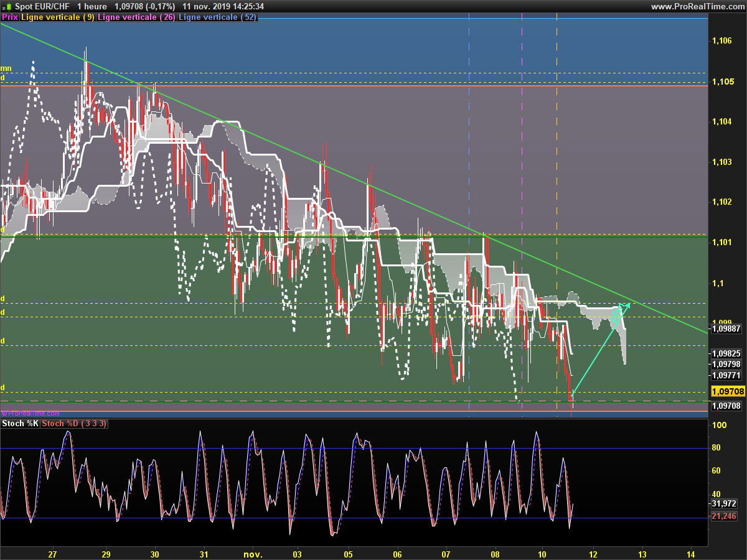The image size is (747, 560).
Task: Click the date stamp 11 nov. 2019 14:25:34
Action: (x=223, y=6)
